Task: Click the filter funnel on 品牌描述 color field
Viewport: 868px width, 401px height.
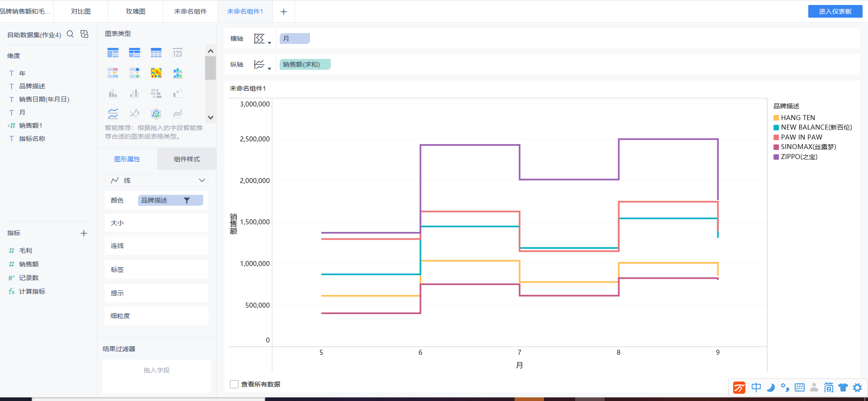Action: pyautogui.click(x=186, y=200)
